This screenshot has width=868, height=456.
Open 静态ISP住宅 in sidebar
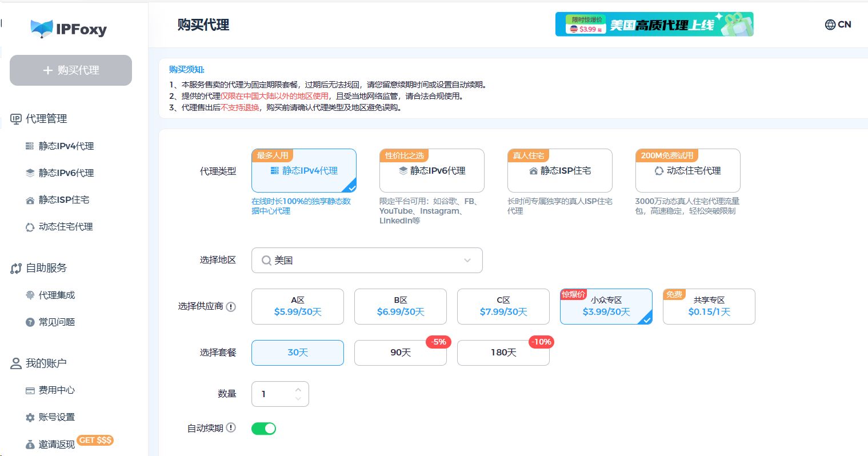(64, 199)
